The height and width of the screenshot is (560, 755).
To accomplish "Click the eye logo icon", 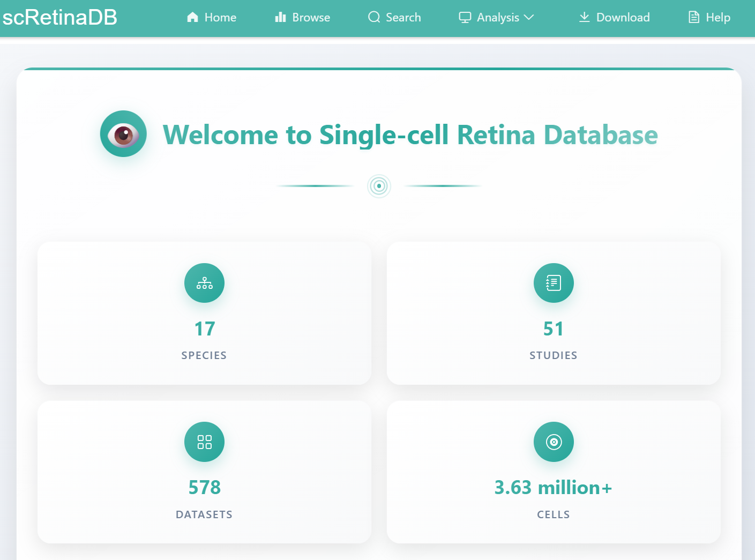I will (x=123, y=134).
